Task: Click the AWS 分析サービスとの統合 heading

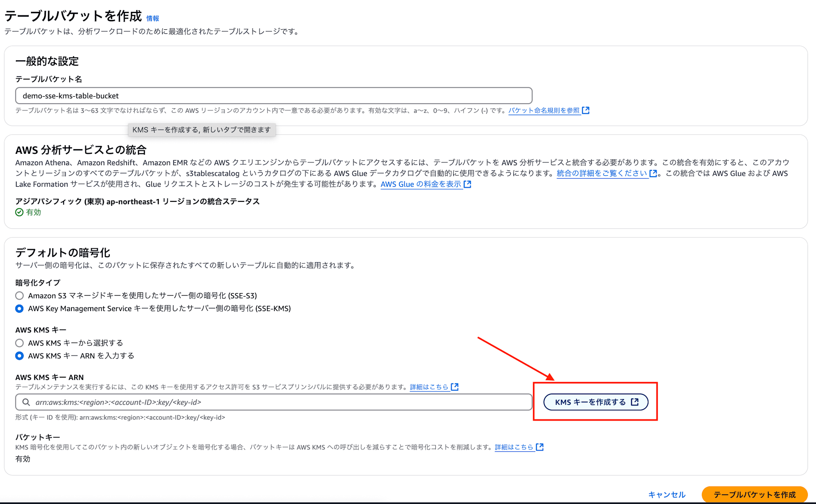Action: coord(81,150)
